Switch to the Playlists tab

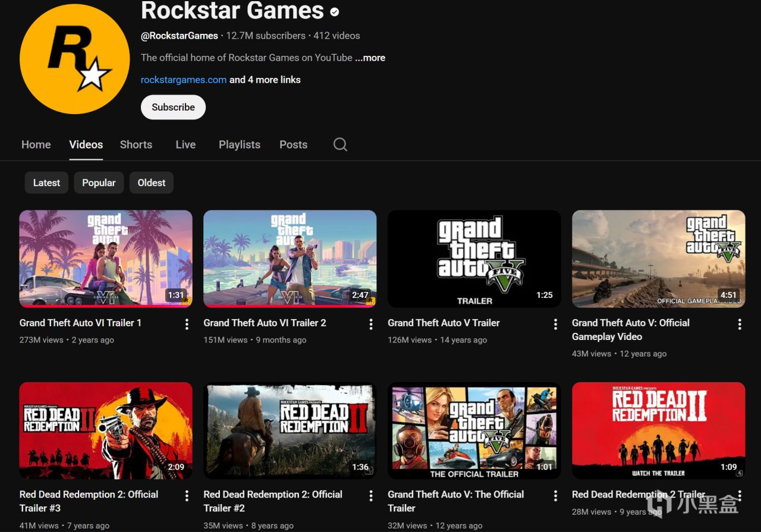[x=240, y=144]
